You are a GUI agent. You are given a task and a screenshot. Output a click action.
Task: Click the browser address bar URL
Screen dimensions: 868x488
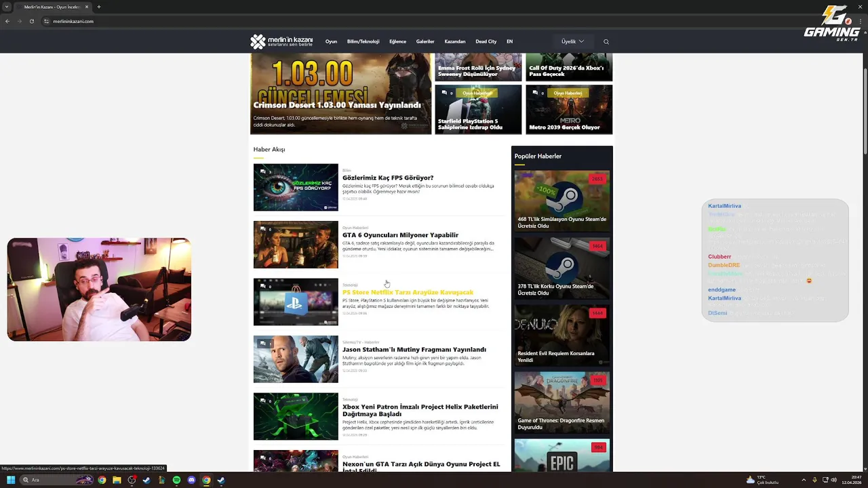click(x=73, y=21)
